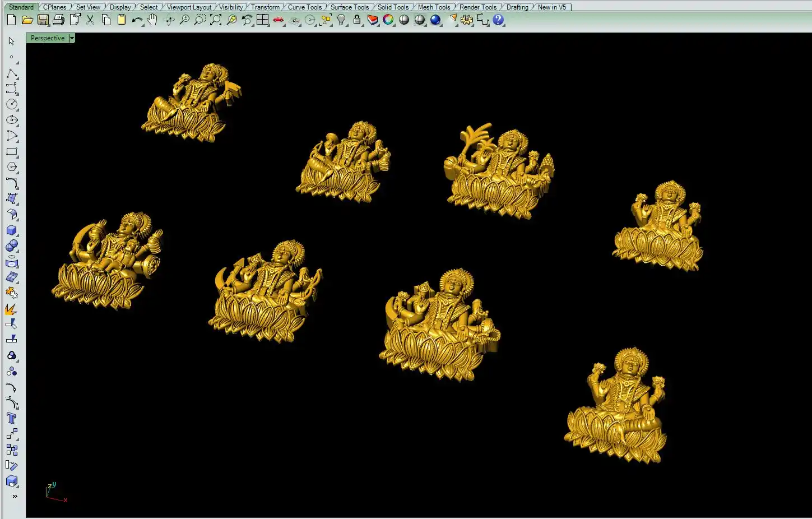Click the Help question mark button
This screenshot has width=812, height=519.
[498, 20]
